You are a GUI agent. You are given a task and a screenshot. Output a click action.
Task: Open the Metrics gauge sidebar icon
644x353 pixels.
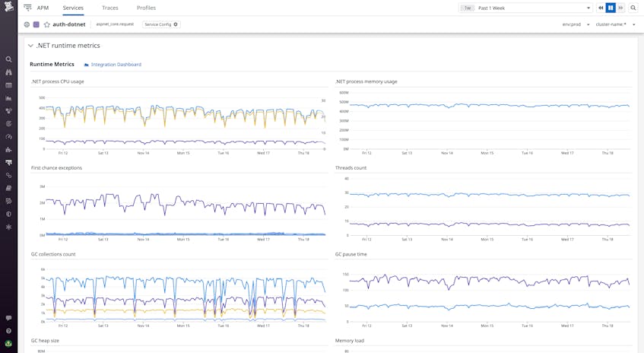point(8,137)
